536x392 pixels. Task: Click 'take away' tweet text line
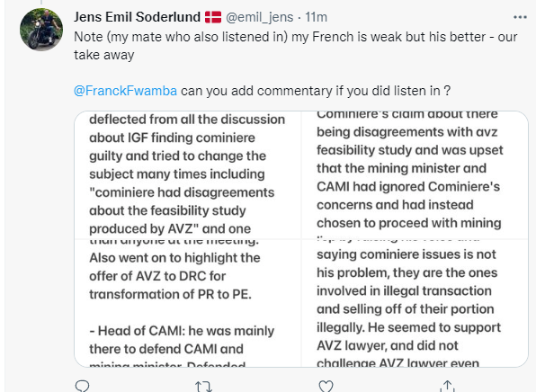[x=104, y=55]
